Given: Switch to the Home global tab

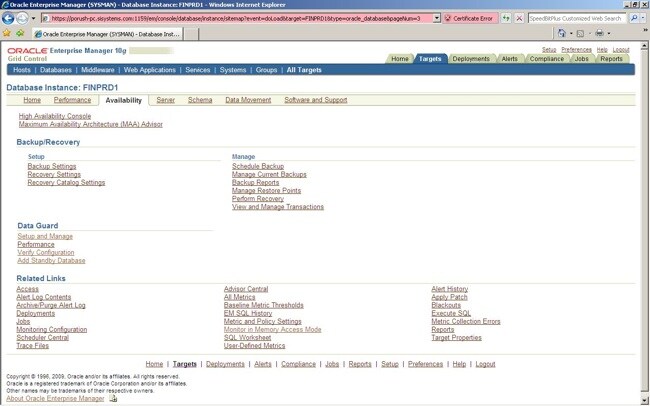Looking at the screenshot, I should (x=400, y=59).
